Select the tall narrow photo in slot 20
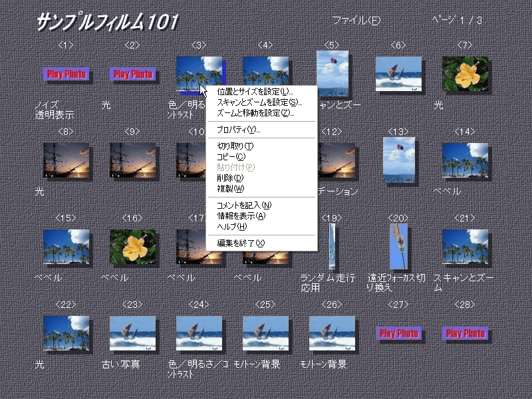The height and width of the screenshot is (399, 532). pyautogui.click(x=398, y=246)
